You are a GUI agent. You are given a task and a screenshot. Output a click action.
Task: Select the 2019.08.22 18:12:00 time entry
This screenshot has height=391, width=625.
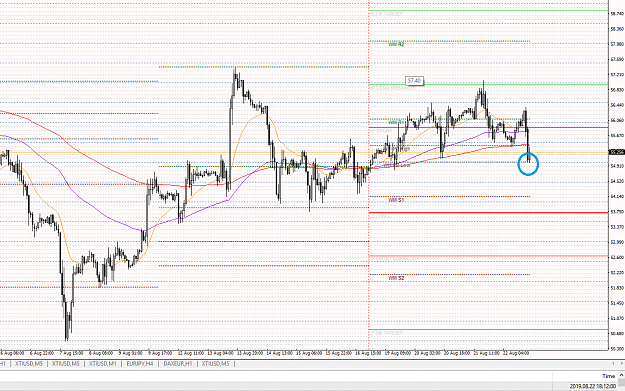593,386
